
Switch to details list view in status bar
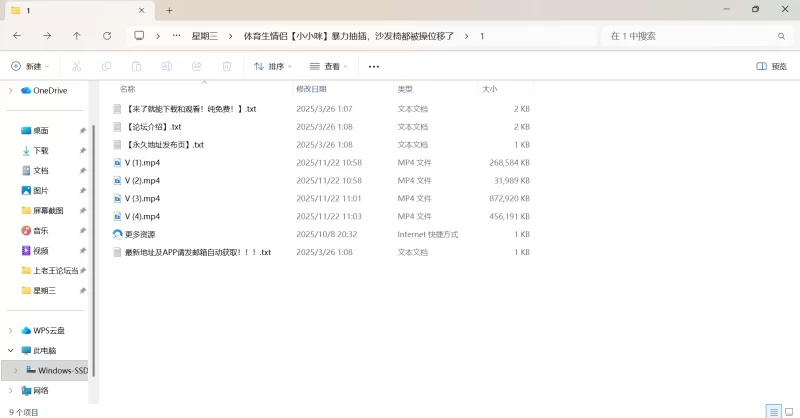[x=773, y=411]
